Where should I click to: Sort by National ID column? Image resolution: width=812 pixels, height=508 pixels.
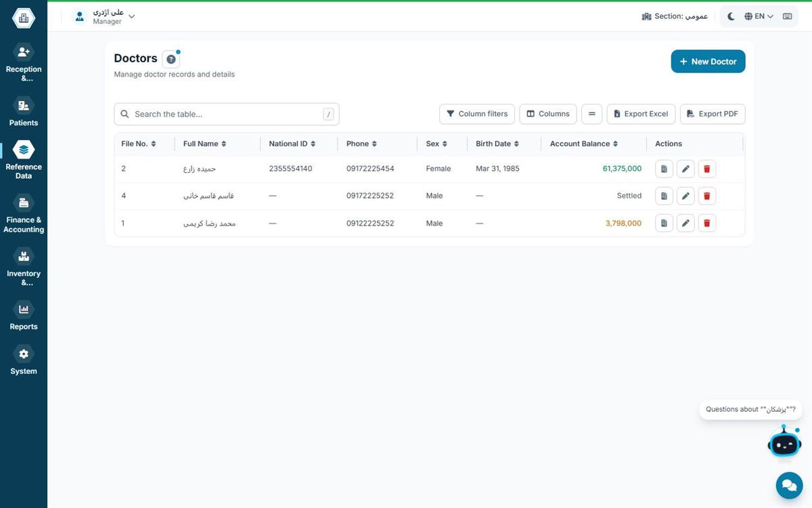point(293,144)
